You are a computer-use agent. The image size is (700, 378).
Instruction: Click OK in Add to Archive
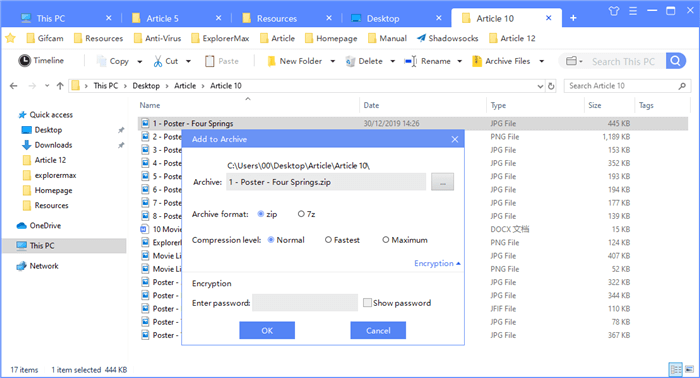click(267, 331)
